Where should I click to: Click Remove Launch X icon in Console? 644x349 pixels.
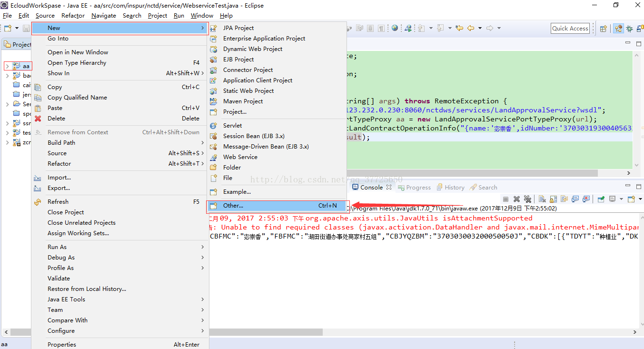[x=516, y=199]
